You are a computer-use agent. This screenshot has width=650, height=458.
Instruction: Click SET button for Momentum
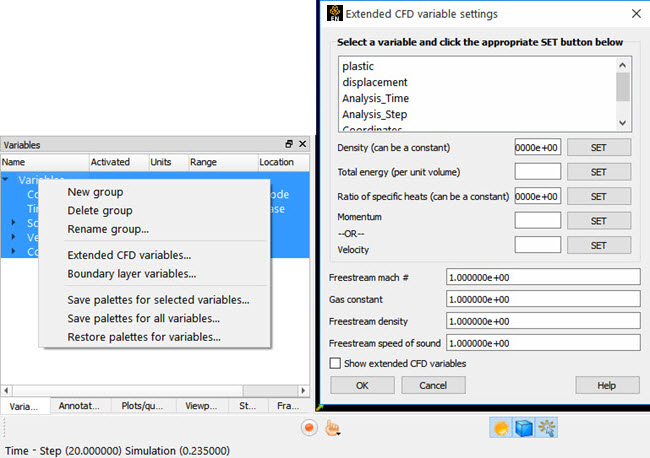(599, 221)
